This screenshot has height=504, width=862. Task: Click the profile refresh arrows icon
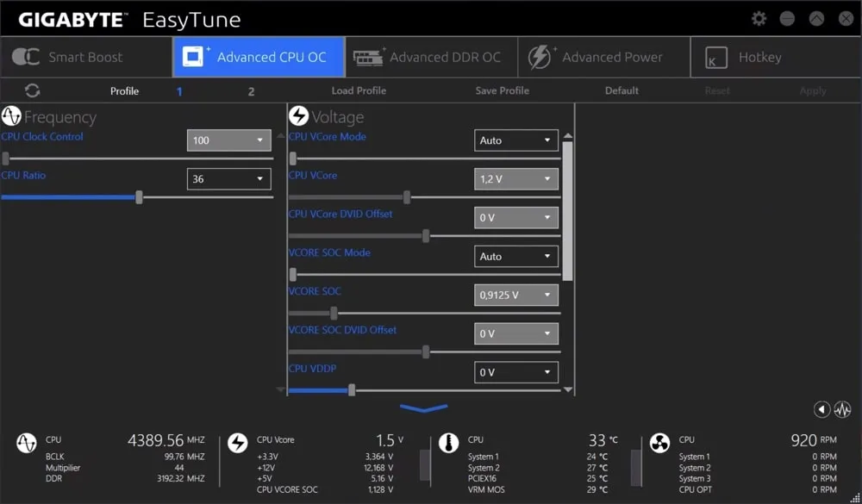32,90
